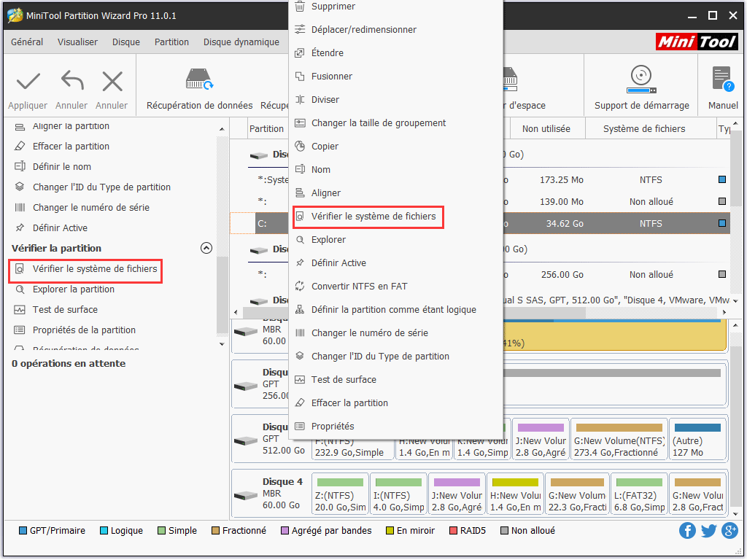Open the Partition menu

(171, 42)
